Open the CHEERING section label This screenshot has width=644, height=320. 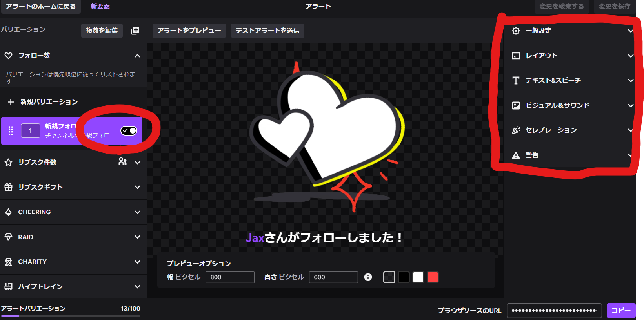35,212
